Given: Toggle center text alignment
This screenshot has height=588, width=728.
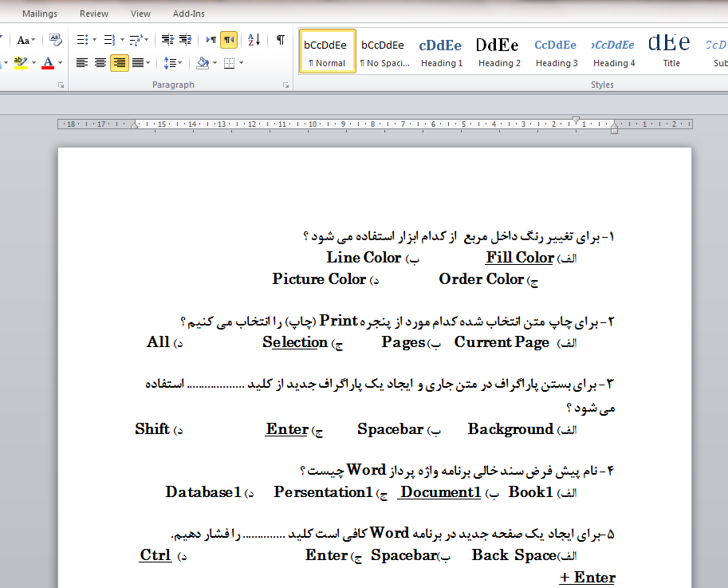Looking at the screenshot, I should click(100, 63).
